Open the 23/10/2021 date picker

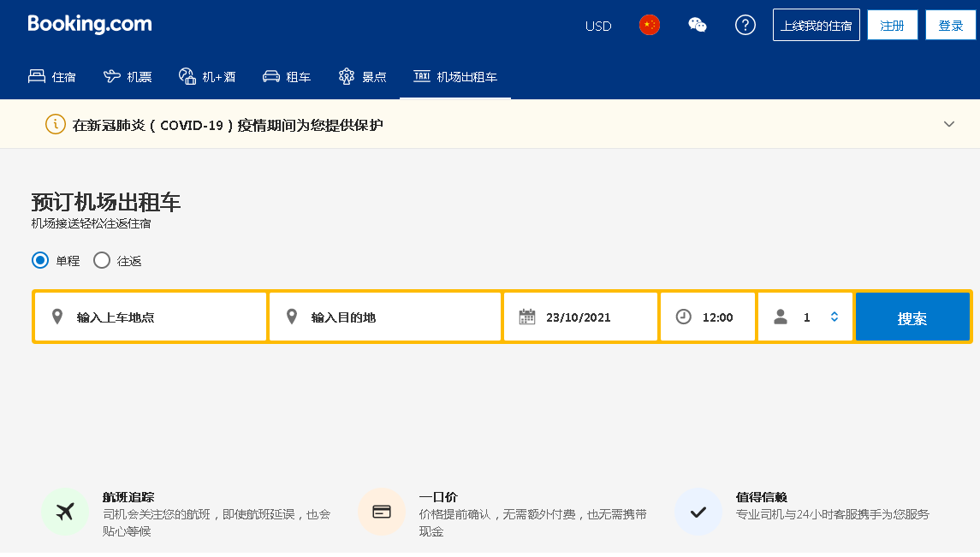580,317
